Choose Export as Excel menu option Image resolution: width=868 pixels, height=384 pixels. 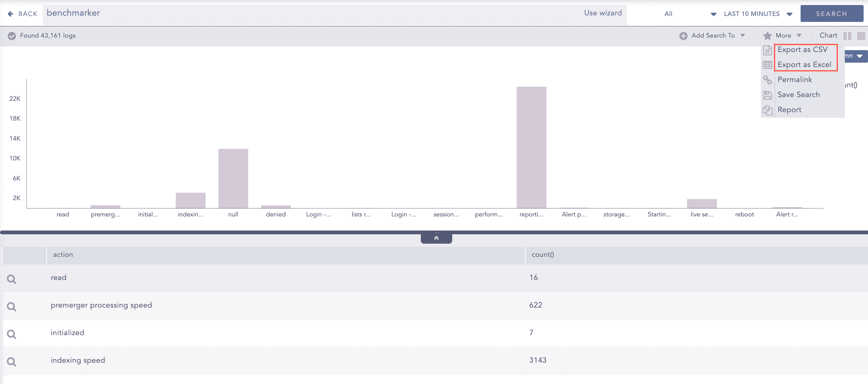click(804, 65)
